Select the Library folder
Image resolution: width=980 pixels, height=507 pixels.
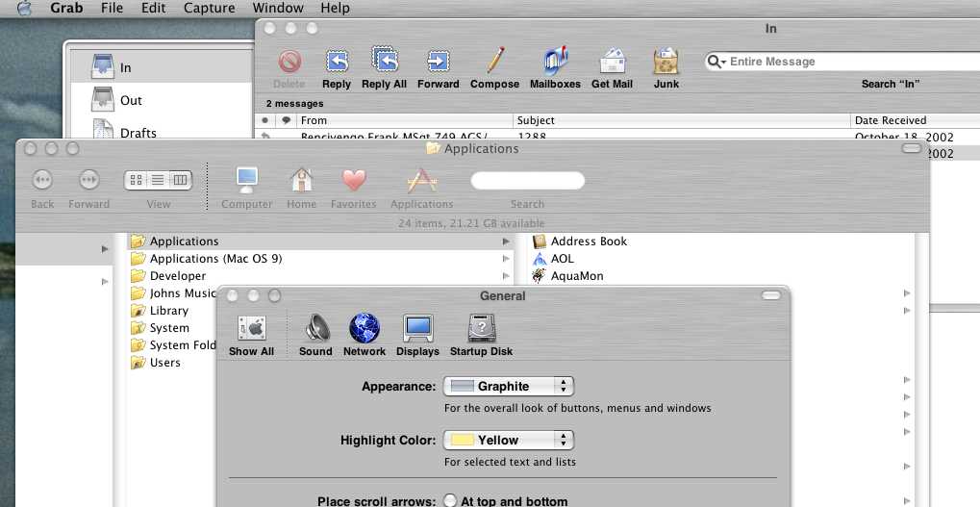point(160,311)
